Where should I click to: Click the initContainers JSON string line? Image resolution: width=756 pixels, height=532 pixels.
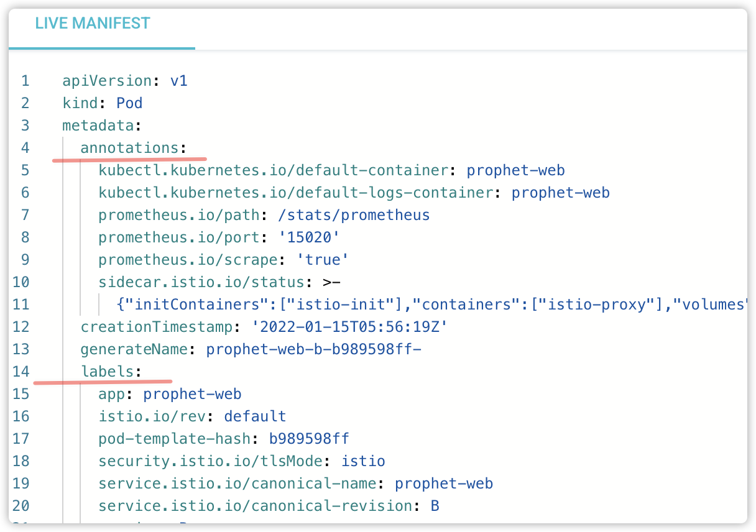point(429,305)
